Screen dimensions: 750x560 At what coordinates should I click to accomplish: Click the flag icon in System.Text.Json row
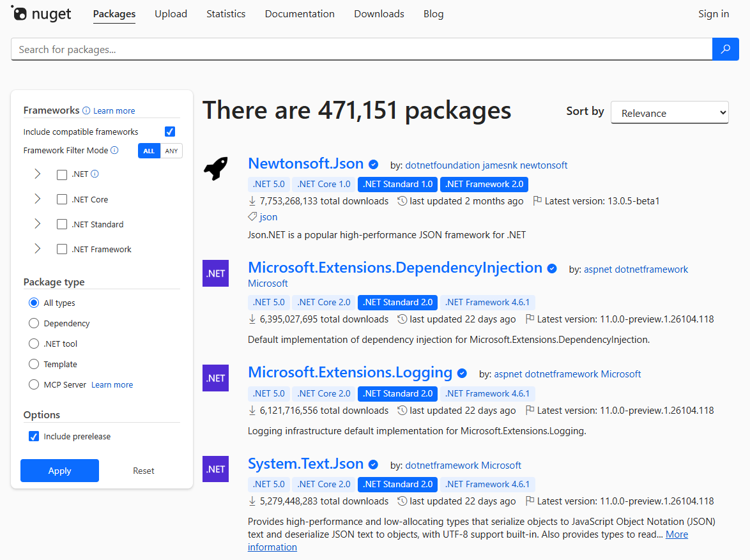(530, 501)
